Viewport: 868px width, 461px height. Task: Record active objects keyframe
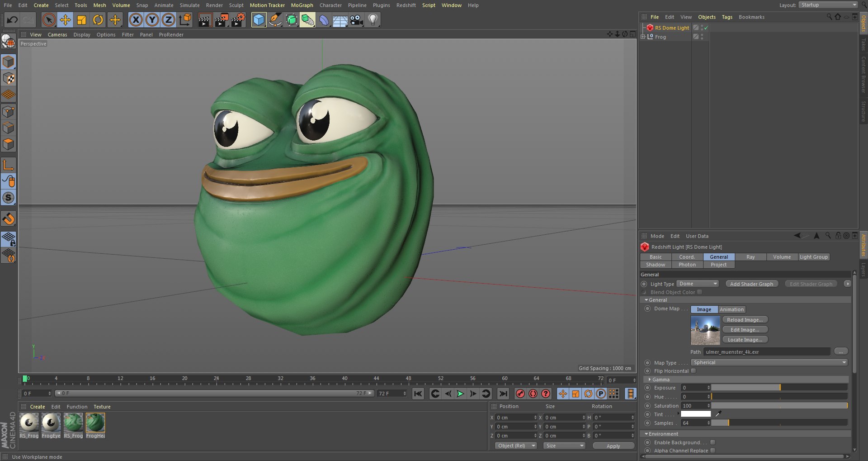pyautogui.click(x=520, y=394)
